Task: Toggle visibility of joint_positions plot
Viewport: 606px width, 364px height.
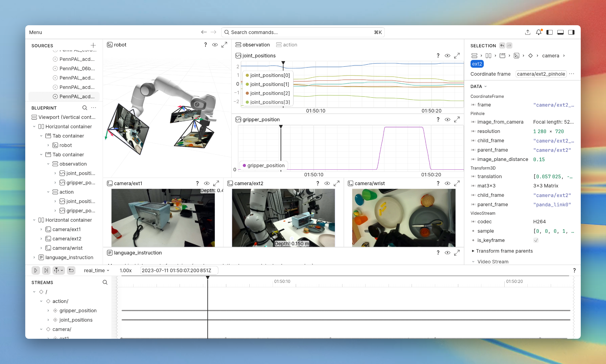Action: (447, 56)
